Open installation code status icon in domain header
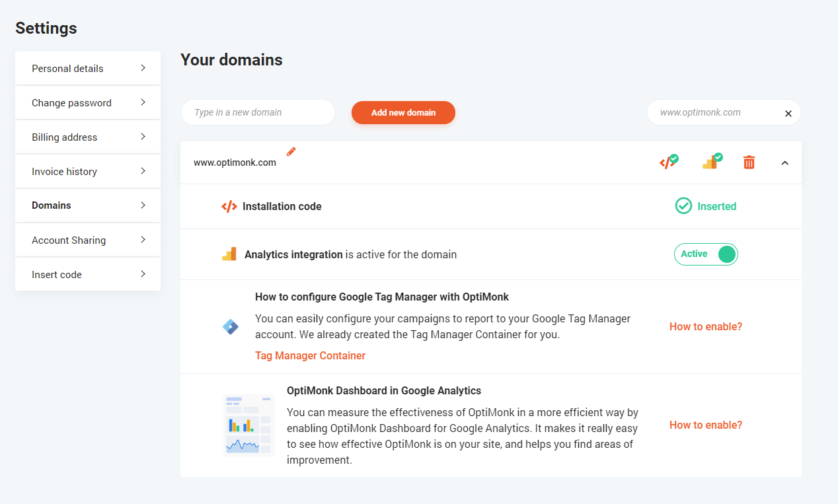This screenshot has height=504, width=838. tap(669, 162)
